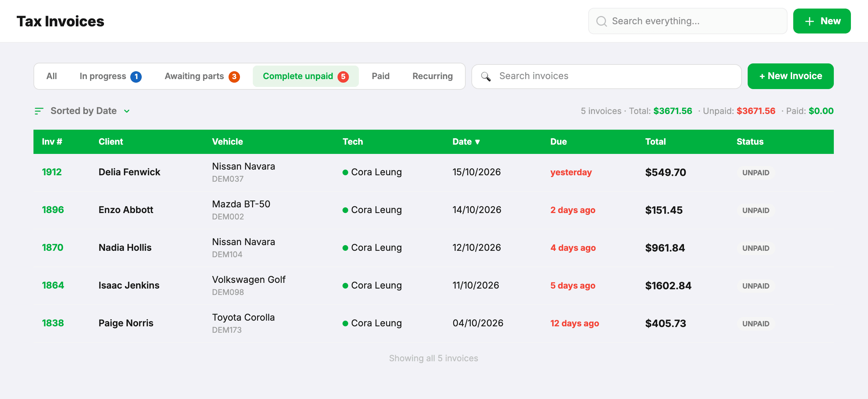Click the UNPAID status for Paige Norris

click(755, 324)
